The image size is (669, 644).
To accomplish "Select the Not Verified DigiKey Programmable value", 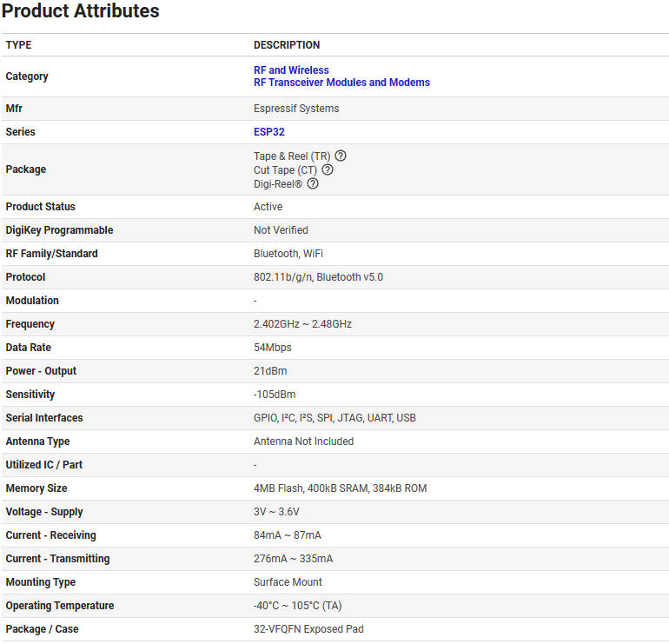I will point(281,230).
